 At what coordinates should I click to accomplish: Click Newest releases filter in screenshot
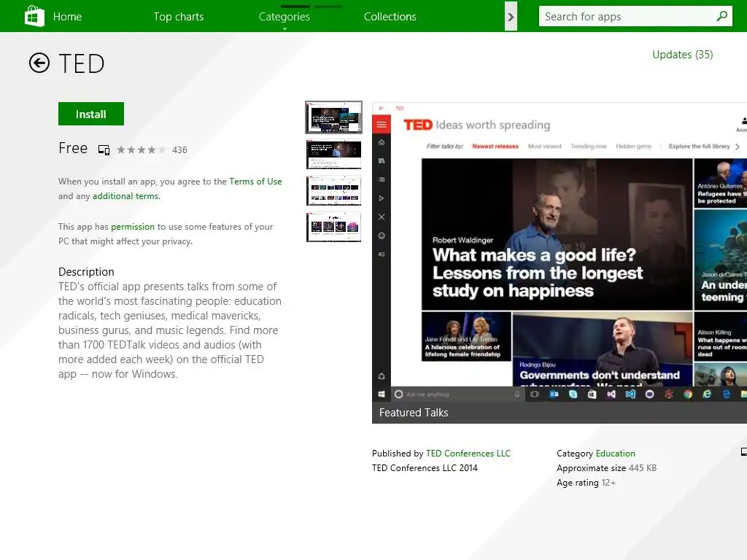pyautogui.click(x=495, y=146)
